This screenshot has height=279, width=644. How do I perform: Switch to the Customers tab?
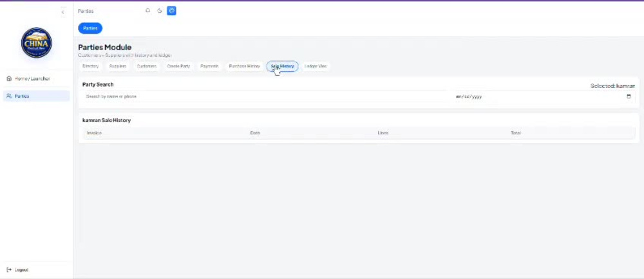point(147,66)
